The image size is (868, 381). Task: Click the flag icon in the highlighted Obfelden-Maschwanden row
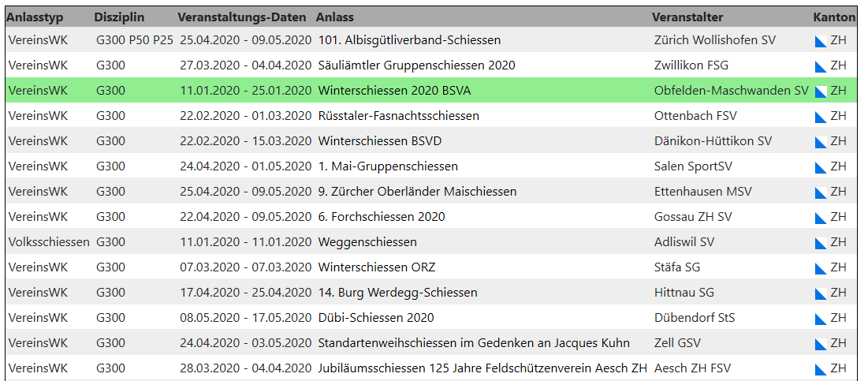pos(821,92)
